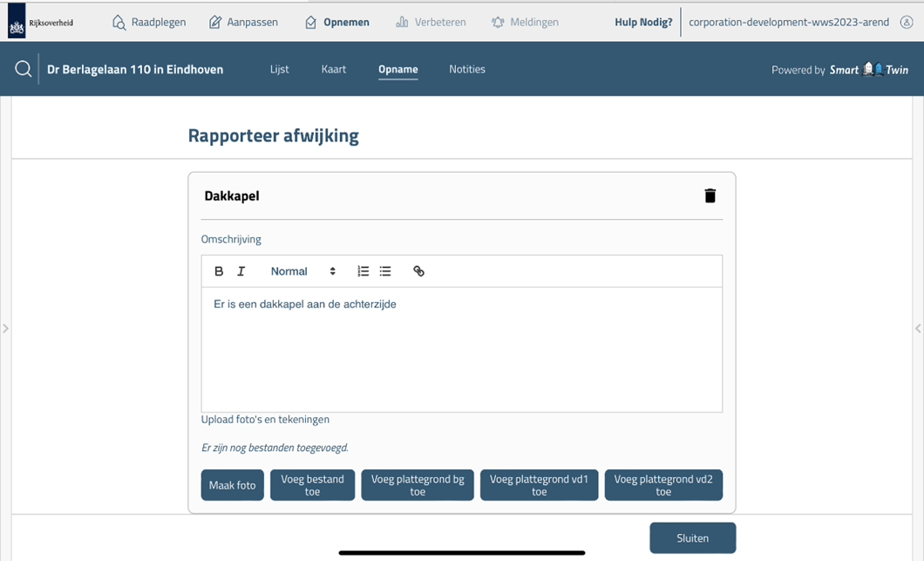Click the search magnifier icon
Screen dimensions: 924x561
click(x=24, y=69)
